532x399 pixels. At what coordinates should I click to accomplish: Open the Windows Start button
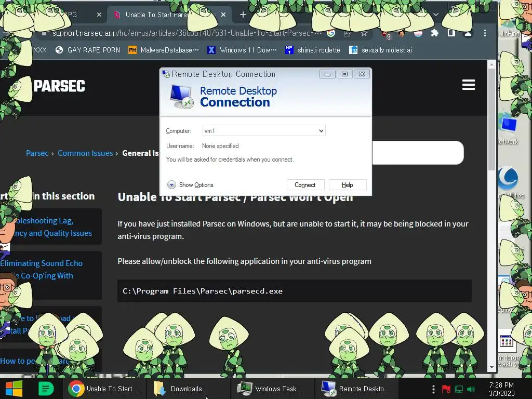[x=14, y=389]
